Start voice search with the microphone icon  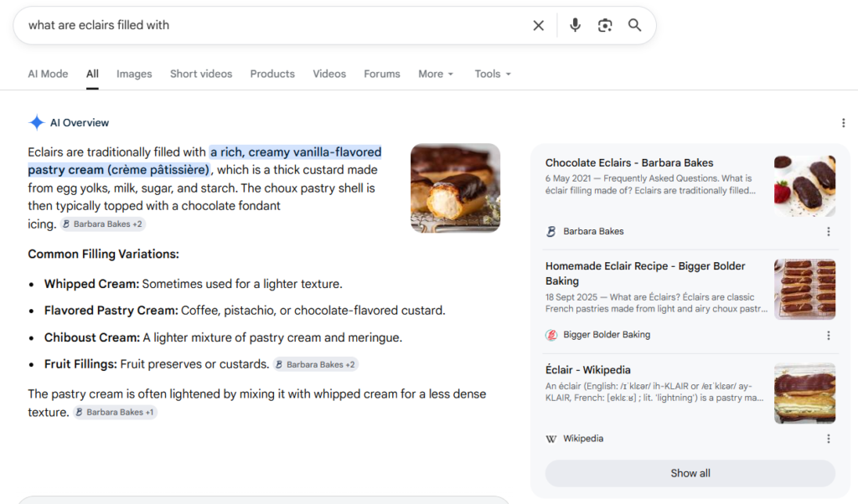click(575, 25)
